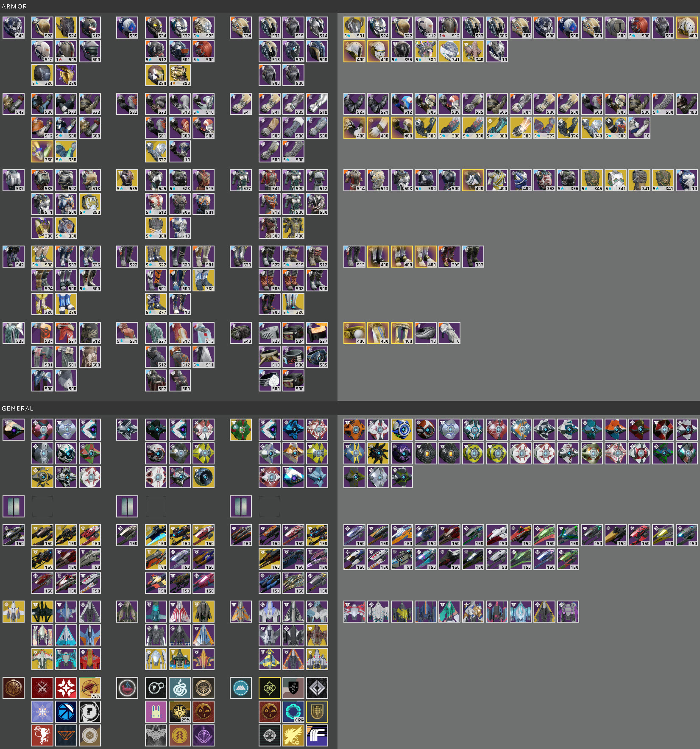Click the ornate bronze circular emblem

[14, 688]
